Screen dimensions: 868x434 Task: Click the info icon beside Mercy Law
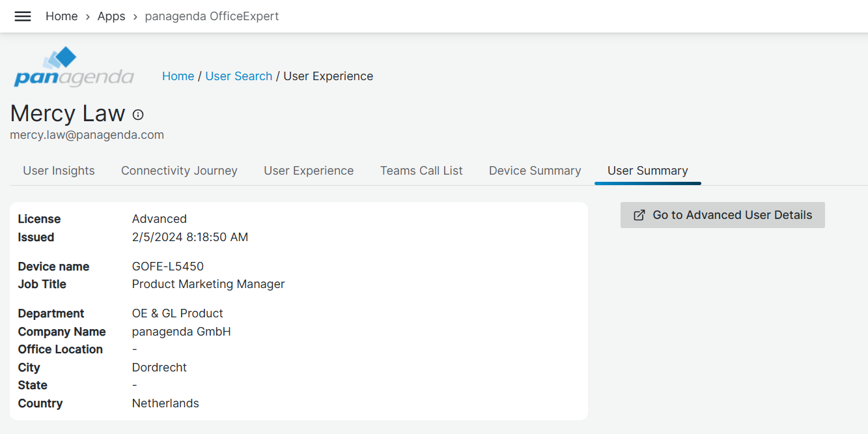[138, 115]
